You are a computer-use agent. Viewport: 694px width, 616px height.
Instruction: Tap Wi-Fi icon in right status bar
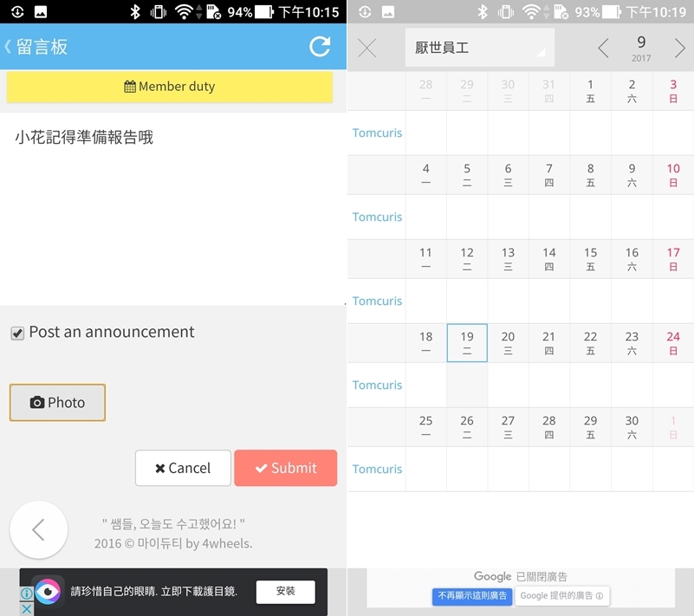pyautogui.click(x=530, y=11)
